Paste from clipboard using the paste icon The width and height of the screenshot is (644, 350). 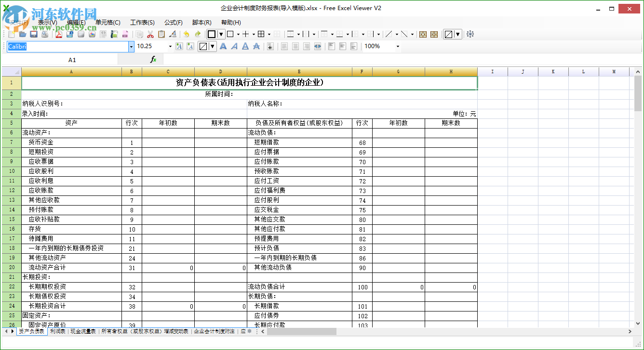(161, 34)
